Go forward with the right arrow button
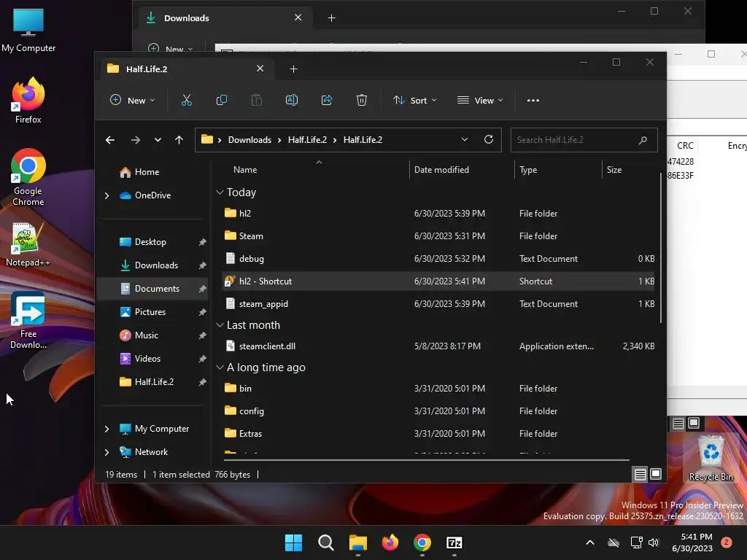The width and height of the screenshot is (747, 560). click(x=135, y=140)
